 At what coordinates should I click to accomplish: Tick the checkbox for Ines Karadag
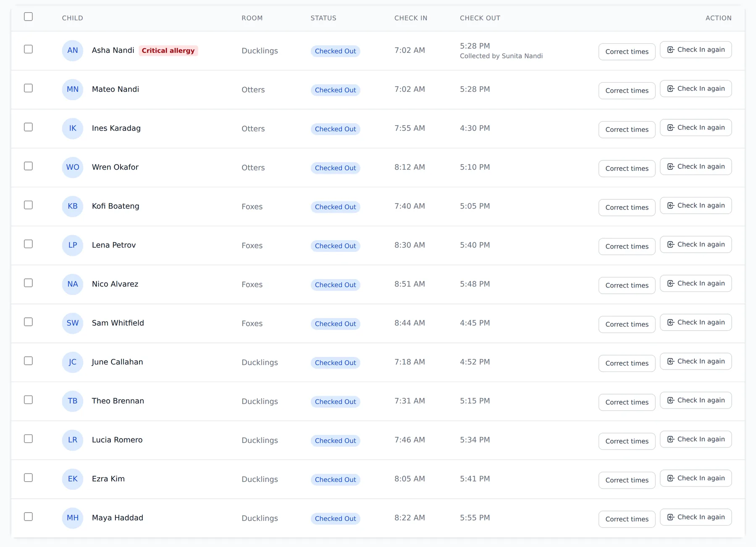[x=28, y=127]
